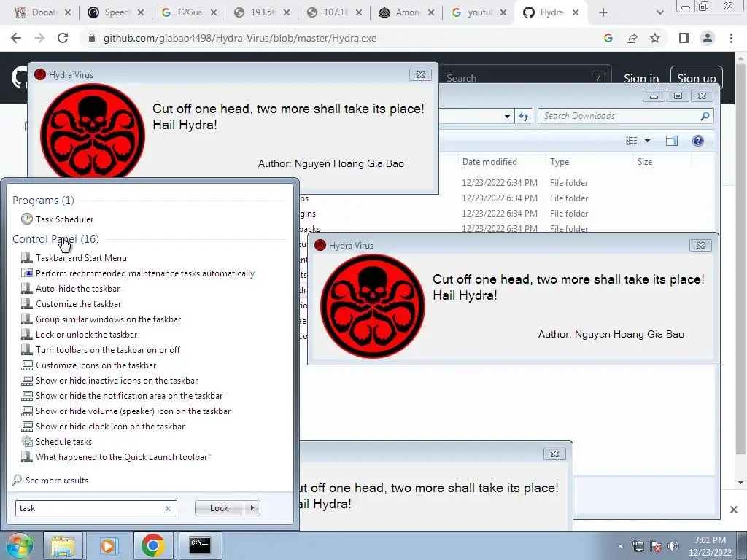Open Windows Explorer from the taskbar
The height and width of the screenshot is (560, 747).
63,545
